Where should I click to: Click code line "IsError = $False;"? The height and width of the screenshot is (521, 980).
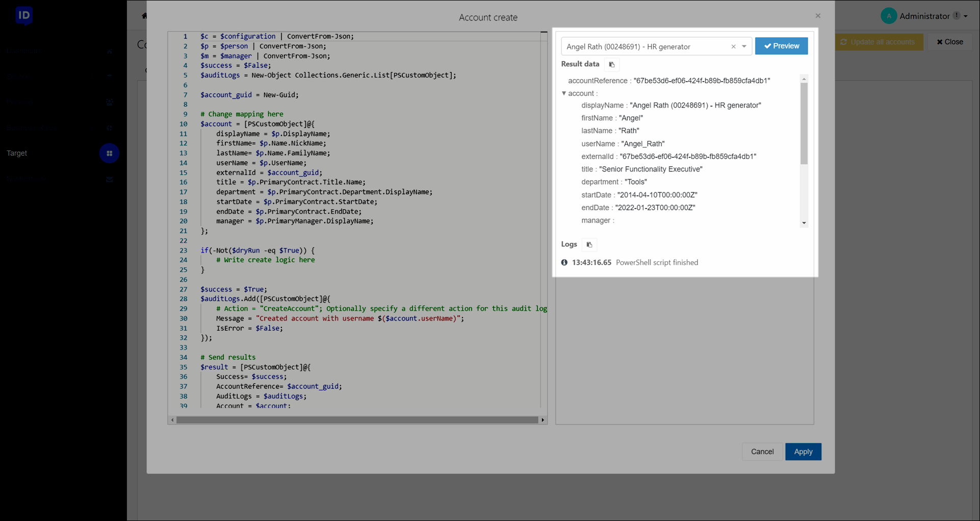coord(249,328)
